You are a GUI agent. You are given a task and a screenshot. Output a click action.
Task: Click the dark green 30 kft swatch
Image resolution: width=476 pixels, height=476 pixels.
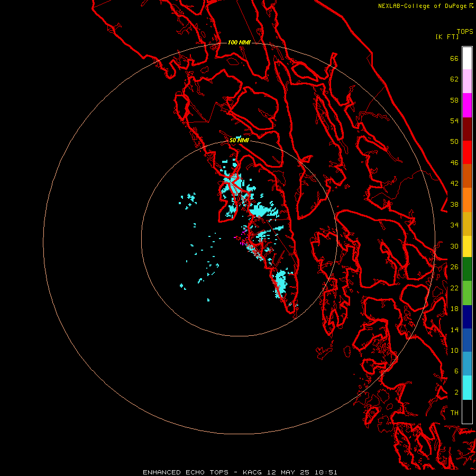(467, 269)
